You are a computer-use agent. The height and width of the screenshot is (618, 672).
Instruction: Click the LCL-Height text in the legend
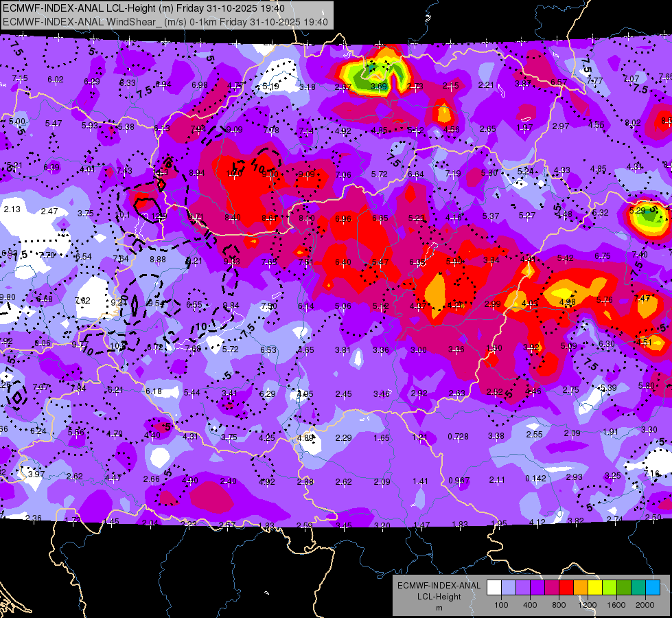(x=439, y=597)
